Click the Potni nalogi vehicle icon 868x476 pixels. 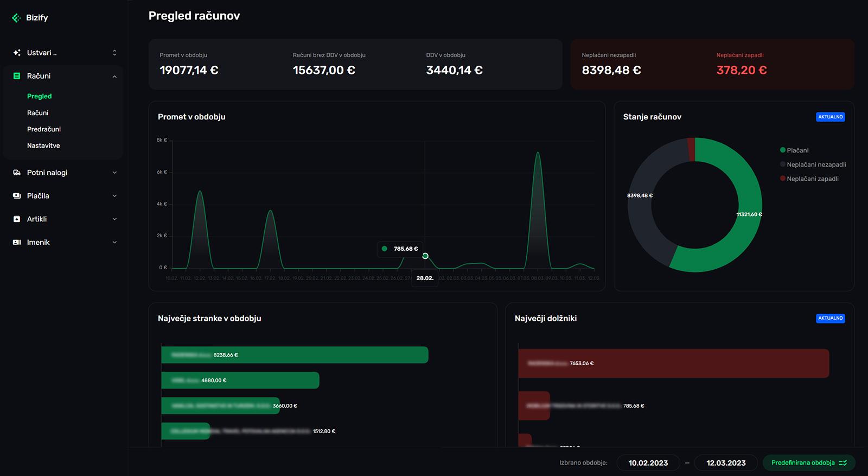pyautogui.click(x=17, y=173)
